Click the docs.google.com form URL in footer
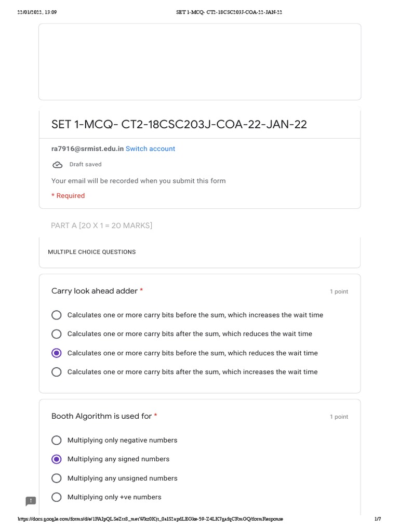The height and width of the screenshot is (532, 399). pos(151,519)
